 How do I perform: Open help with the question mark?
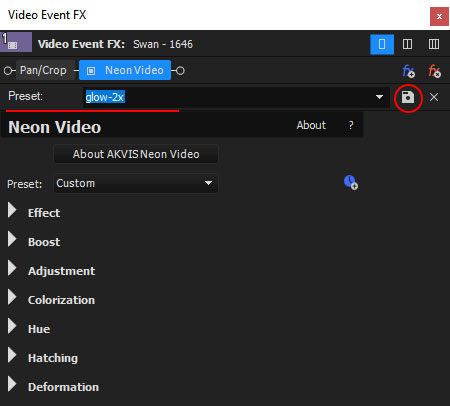point(351,125)
